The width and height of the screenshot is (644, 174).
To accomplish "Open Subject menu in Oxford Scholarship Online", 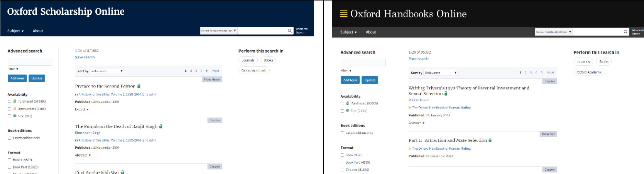I will click(15, 31).
